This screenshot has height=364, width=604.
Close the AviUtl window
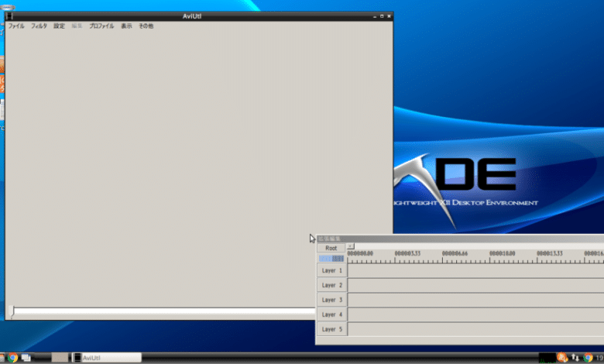389,16
